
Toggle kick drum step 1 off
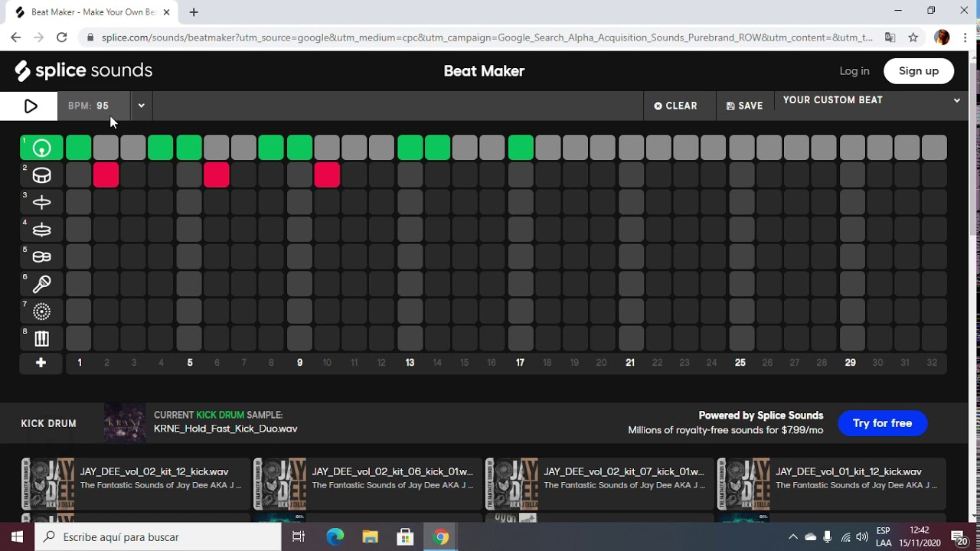click(x=78, y=148)
